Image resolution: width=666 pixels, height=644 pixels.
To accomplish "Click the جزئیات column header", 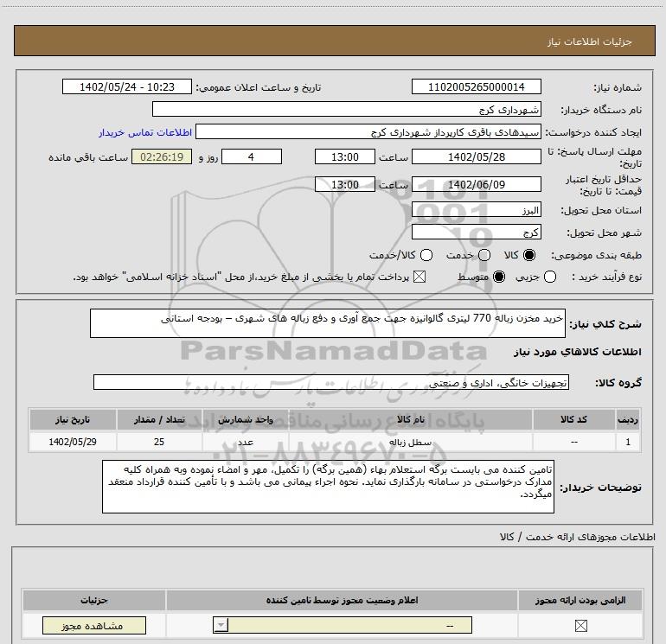I will pos(94,600).
